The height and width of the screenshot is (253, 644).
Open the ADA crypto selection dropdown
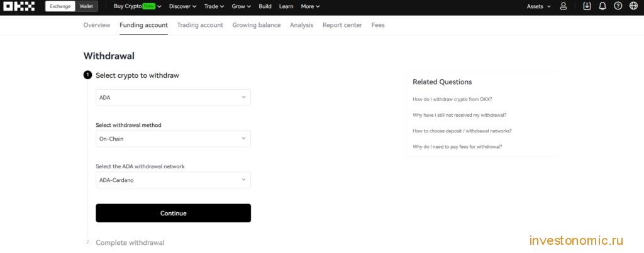[x=174, y=97]
